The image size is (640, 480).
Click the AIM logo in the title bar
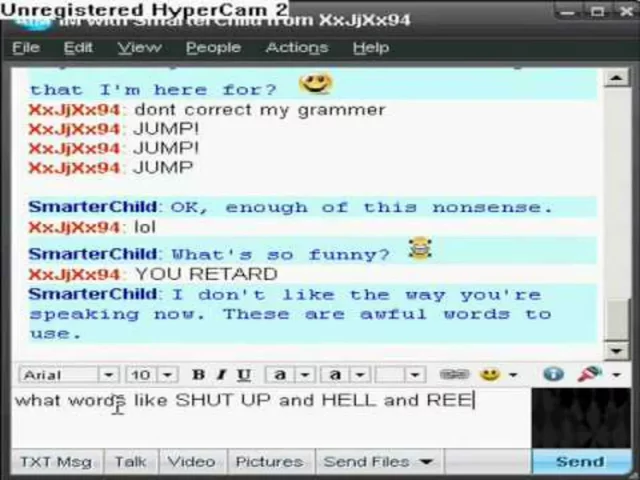(x=33, y=22)
